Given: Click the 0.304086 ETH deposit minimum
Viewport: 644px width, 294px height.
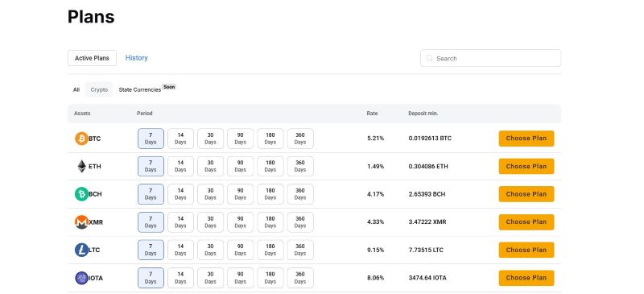Looking at the screenshot, I should click(428, 166).
